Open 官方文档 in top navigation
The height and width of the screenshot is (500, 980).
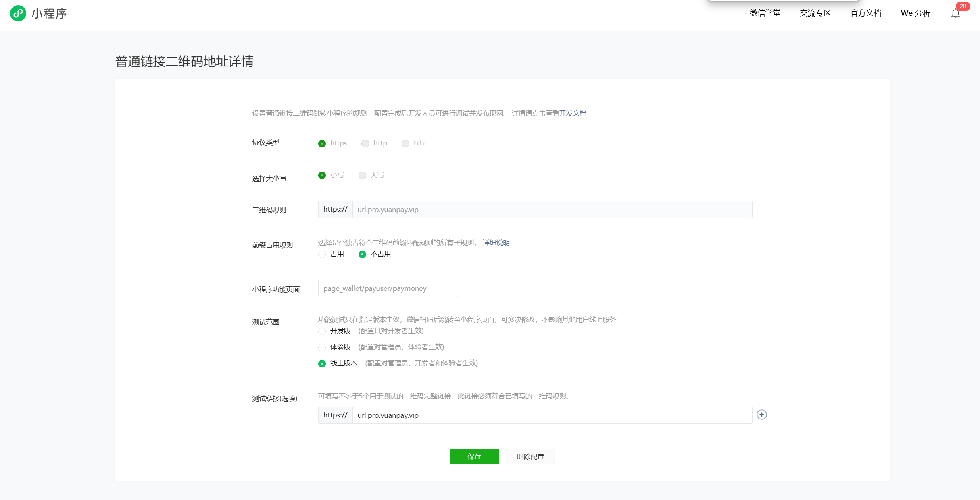[x=865, y=13]
